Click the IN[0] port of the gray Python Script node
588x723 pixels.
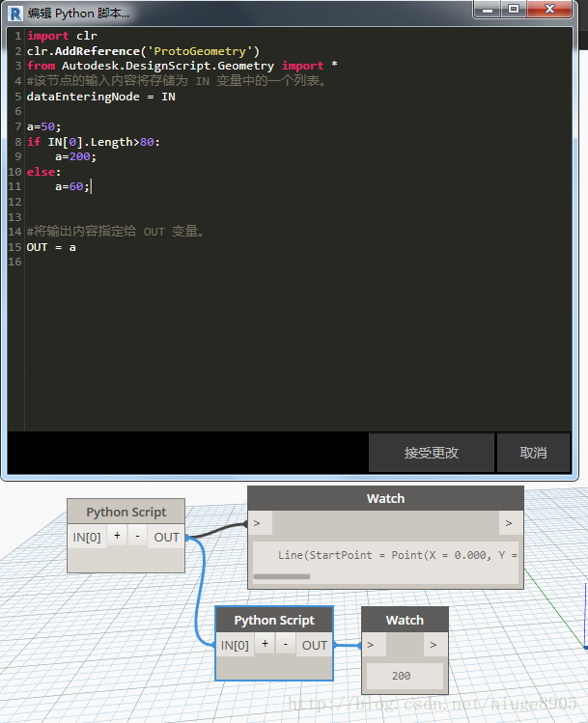(87, 537)
